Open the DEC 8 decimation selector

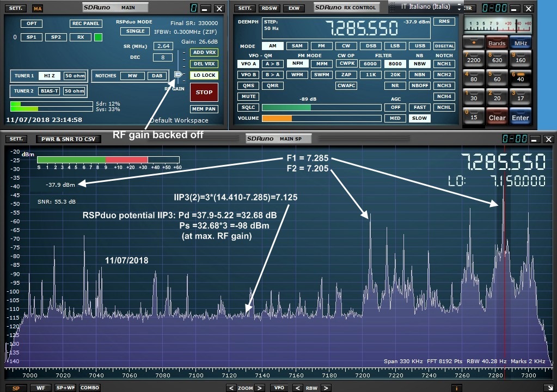click(x=163, y=57)
